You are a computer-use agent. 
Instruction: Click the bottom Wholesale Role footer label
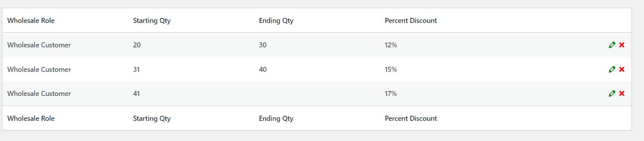pos(31,118)
